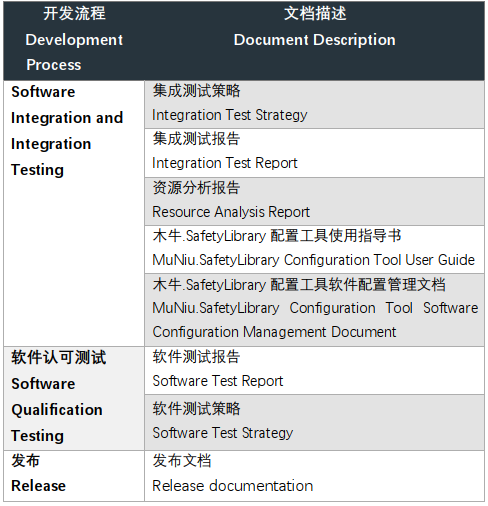Select the Configuration Management Document text
Screen dimensions: 488x506
click(274, 332)
